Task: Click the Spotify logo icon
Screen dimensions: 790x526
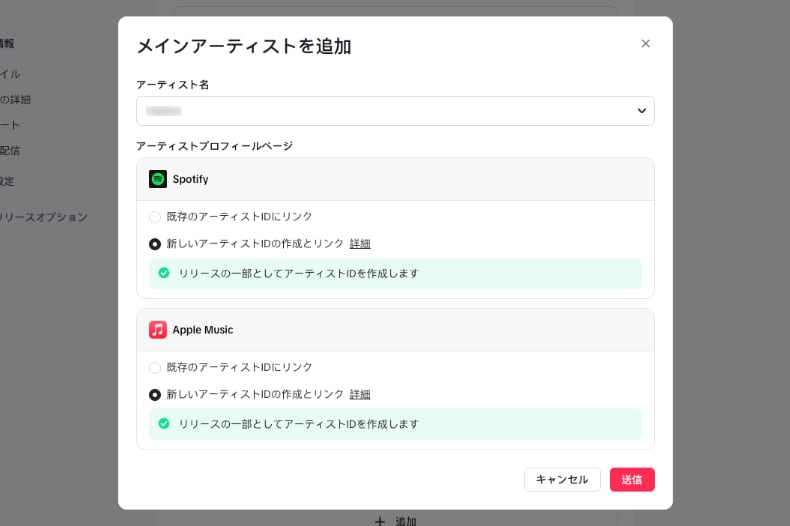Action: (158, 179)
